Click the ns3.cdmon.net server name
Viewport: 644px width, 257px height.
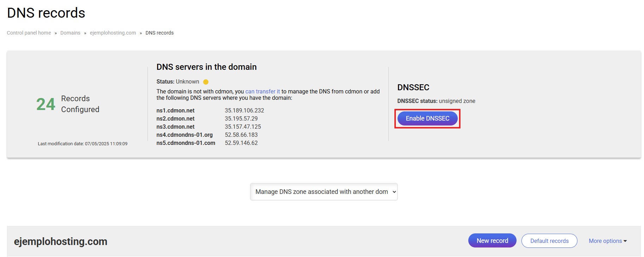tap(175, 127)
